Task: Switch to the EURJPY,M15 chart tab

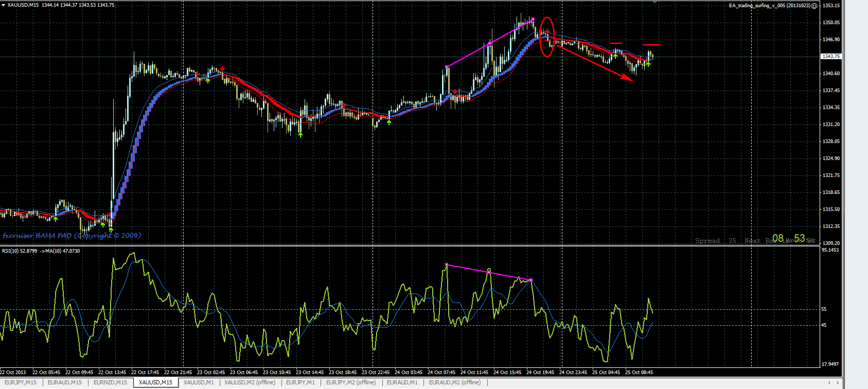Action: tap(21, 382)
